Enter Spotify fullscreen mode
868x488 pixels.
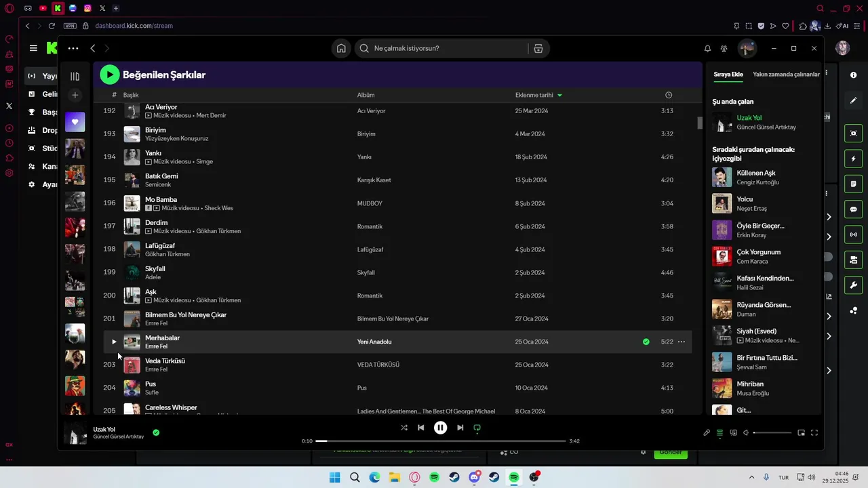814,432
